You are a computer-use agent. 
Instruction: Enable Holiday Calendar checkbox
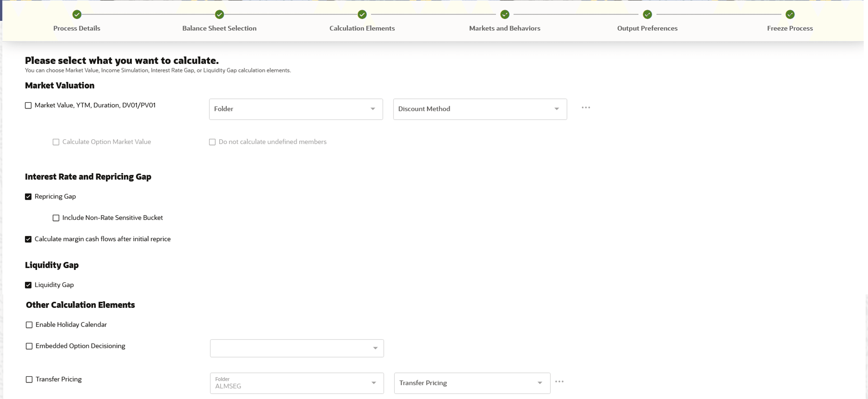click(29, 325)
